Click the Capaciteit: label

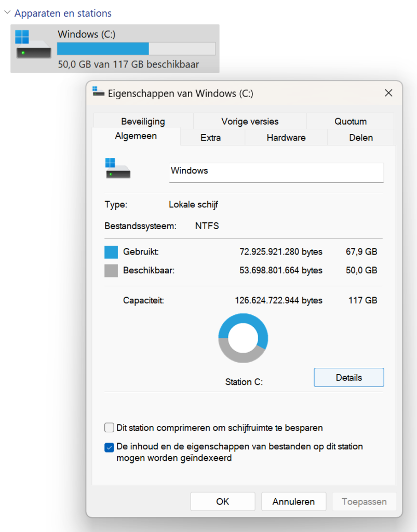click(143, 300)
